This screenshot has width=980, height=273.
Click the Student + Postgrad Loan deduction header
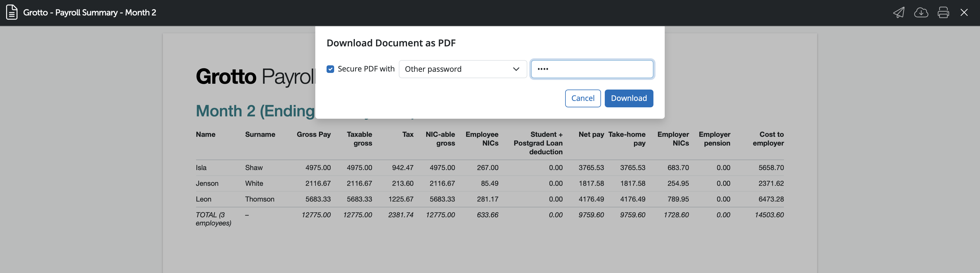click(x=538, y=143)
